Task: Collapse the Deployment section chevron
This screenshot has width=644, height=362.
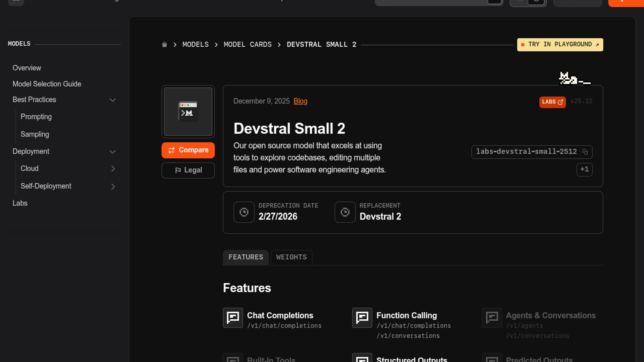Action: [113, 152]
